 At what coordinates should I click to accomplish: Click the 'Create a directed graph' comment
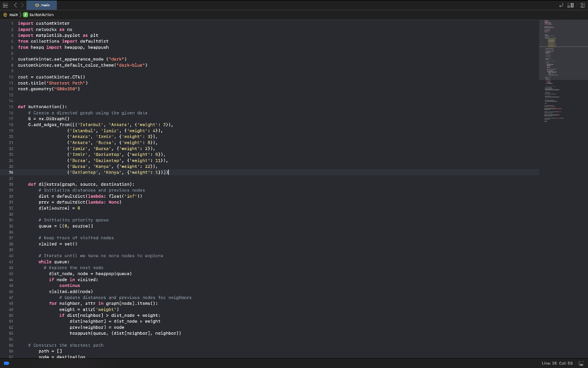click(88, 113)
